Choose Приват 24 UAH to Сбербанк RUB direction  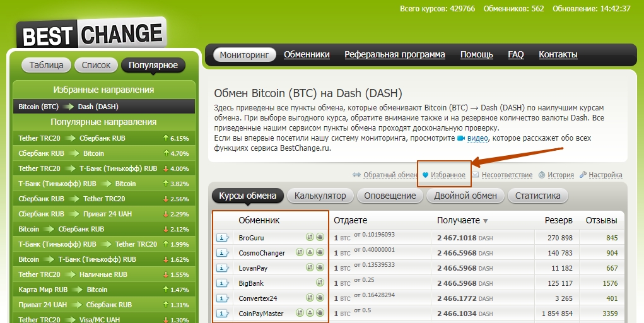pyautogui.click(x=104, y=305)
